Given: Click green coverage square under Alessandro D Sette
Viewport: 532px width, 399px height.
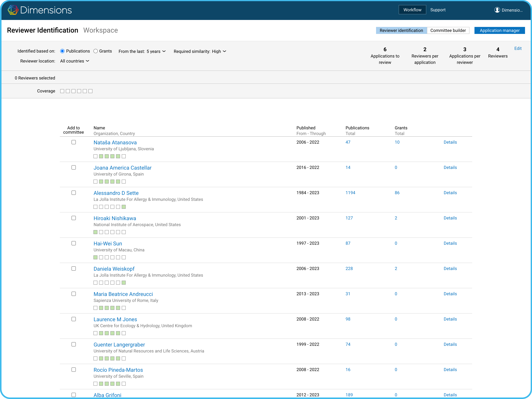Looking at the screenshot, I should (124, 207).
